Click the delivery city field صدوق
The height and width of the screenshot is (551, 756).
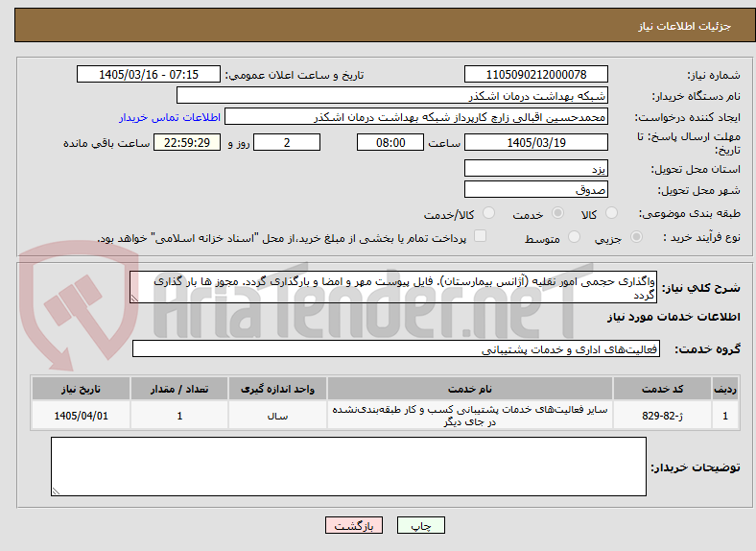pos(536,189)
